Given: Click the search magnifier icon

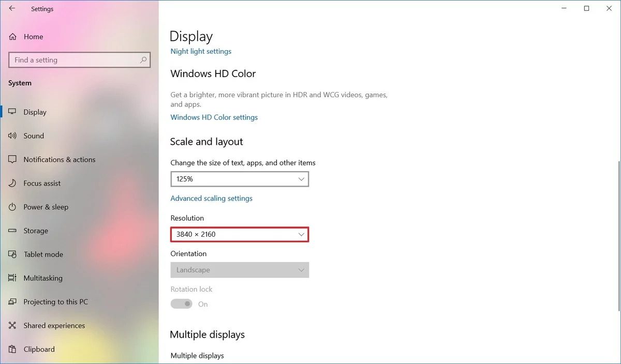Looking at the screenshot, I should coord(143,60).
